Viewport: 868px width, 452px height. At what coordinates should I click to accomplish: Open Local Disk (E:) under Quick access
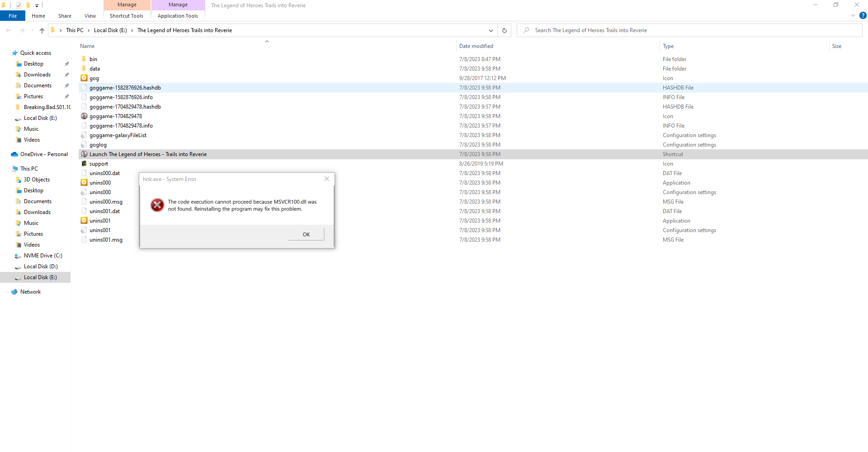(40, 118)
